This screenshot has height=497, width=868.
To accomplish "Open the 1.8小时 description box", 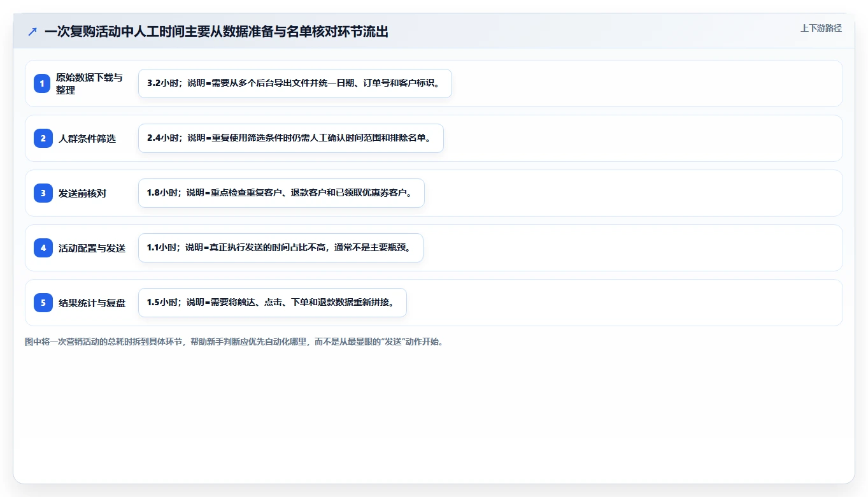I will (x=281, y=193).
